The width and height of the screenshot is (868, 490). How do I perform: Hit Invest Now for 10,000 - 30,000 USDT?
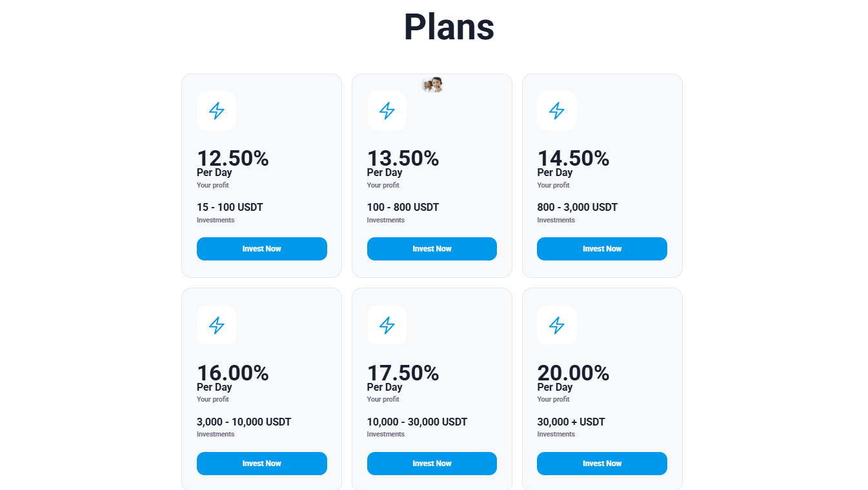432,464
